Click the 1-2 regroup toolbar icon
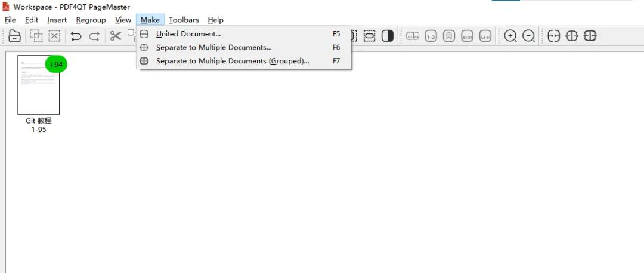The width and height of the screenshot is (644, 273). (x=431, y=36)
